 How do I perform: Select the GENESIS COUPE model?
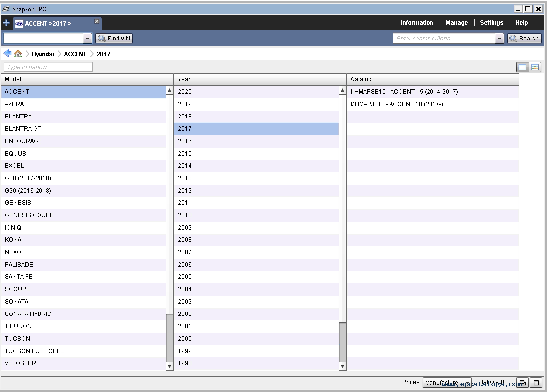tap(84, 215)
